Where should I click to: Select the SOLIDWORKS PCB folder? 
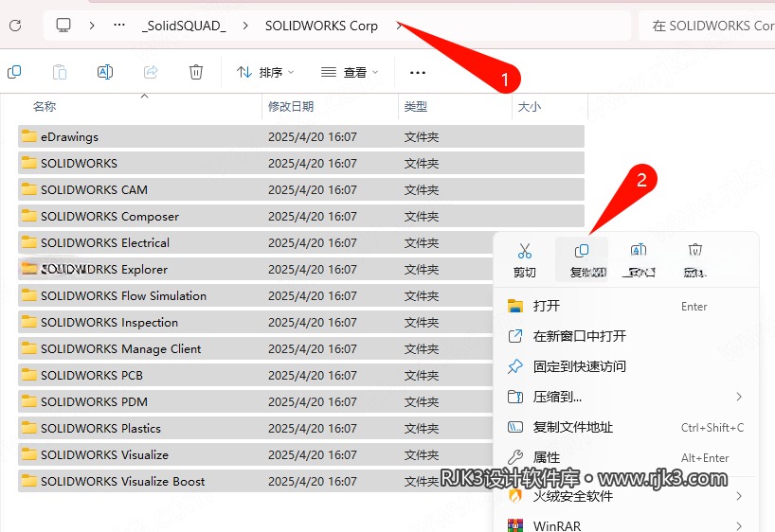[x=256, y=376]
